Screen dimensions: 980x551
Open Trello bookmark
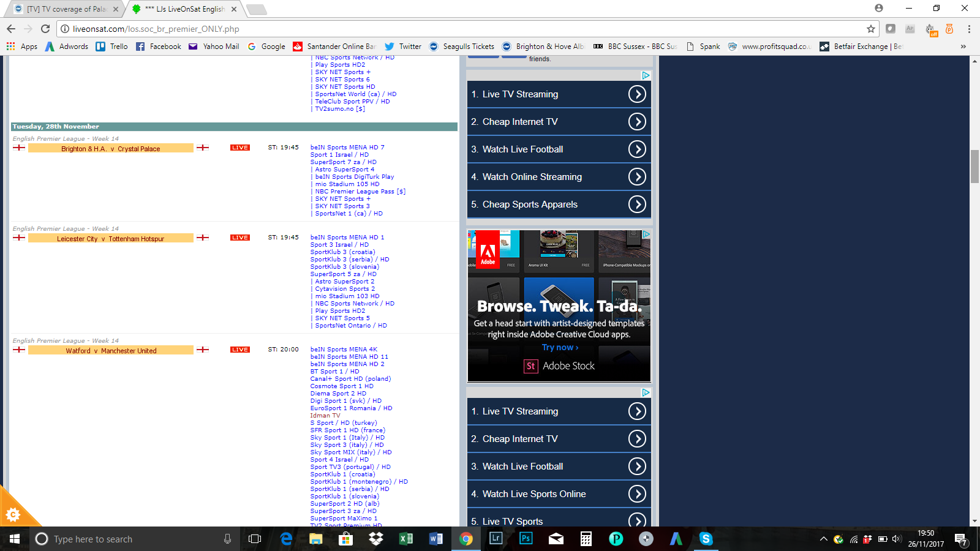pyautogui.click(x=112, y=47)
